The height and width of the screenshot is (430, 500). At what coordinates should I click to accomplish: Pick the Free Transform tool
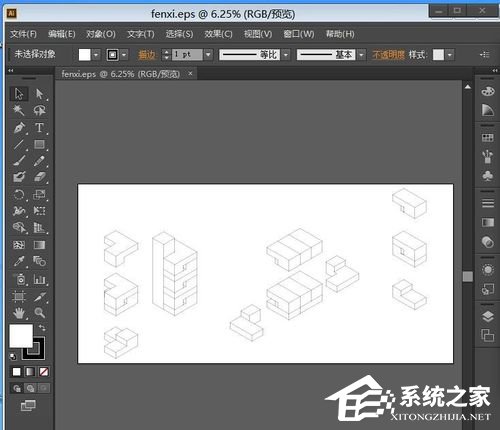pos(39,211)
